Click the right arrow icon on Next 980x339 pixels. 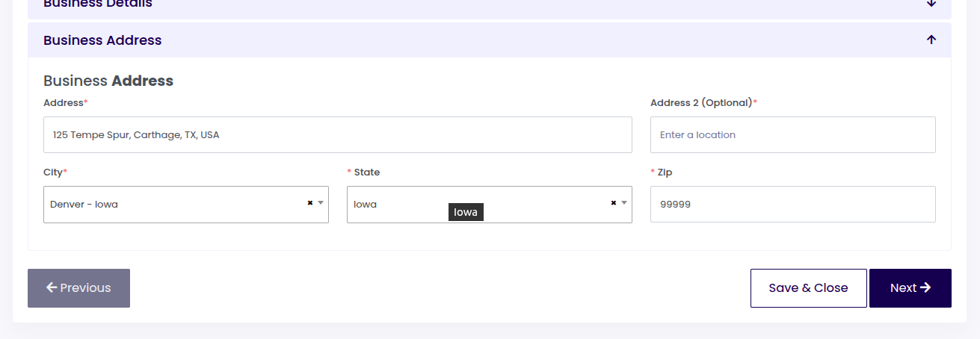pyautogui.click(x=925, y=288)
